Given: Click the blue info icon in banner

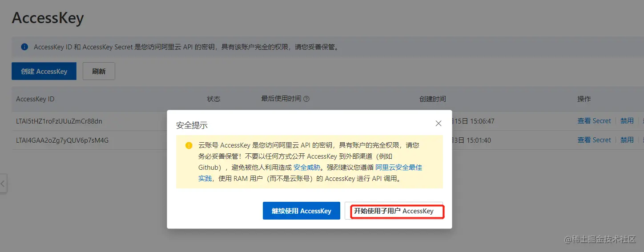Looking at the screenshot, I should pos(25,47).
